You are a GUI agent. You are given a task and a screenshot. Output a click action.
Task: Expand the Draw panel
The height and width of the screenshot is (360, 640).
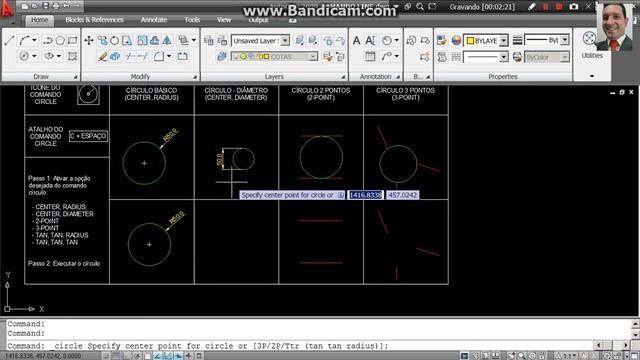(x=76, y=77)
